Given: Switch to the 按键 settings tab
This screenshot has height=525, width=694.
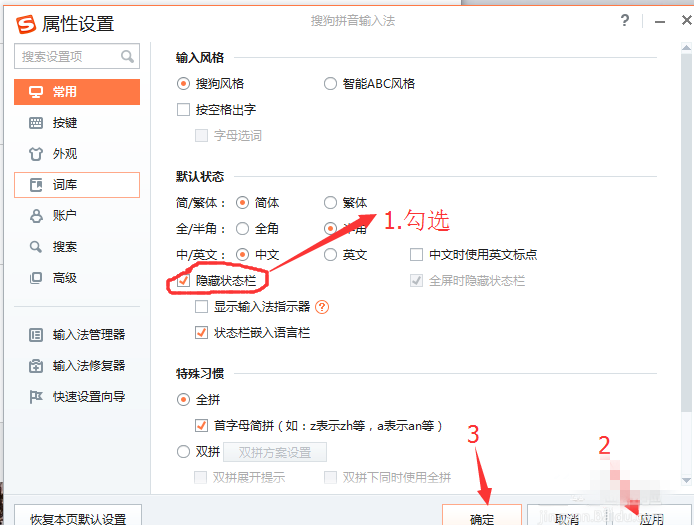Looking at the screenshot, I should 77,123.
